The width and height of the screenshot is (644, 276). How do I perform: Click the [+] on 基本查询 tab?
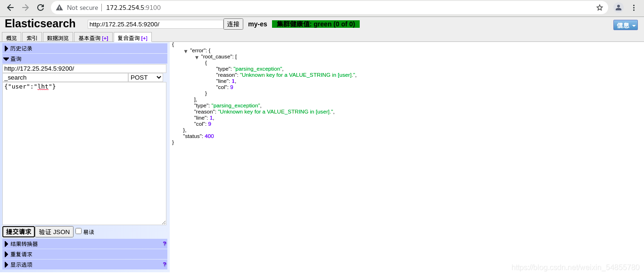tap(105, 38)
